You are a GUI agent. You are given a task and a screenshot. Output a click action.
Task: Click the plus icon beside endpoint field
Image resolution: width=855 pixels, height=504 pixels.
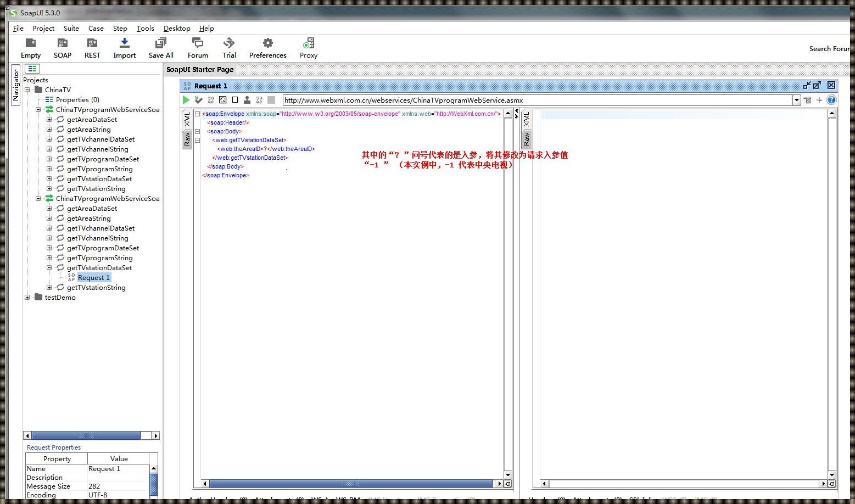[x=819, y=100]
